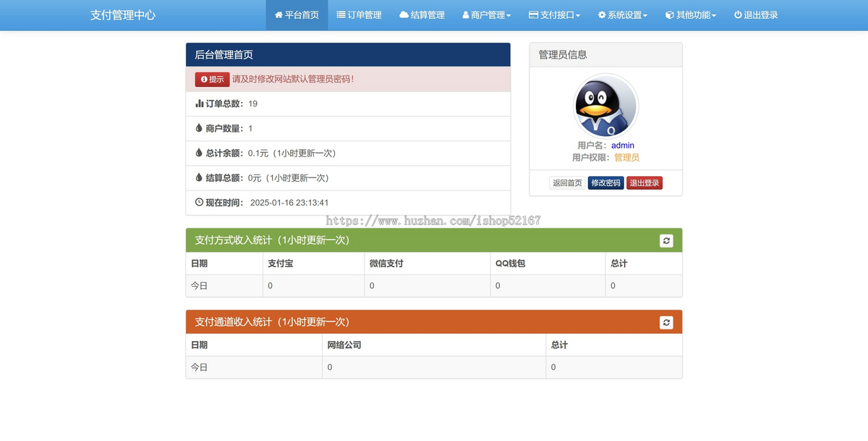Click the 返回首页 button

point(567,183)
